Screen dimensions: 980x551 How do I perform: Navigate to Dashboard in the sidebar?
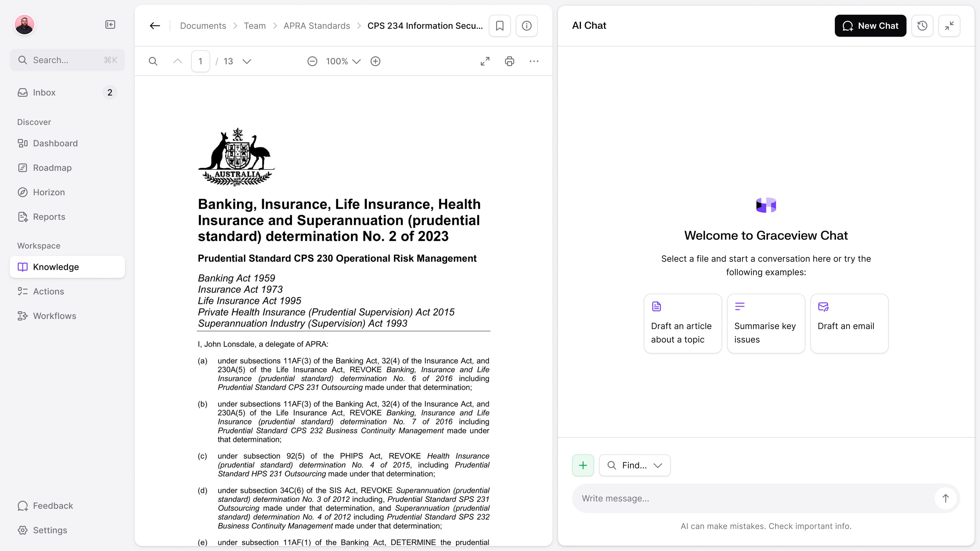tap(55, 143)
